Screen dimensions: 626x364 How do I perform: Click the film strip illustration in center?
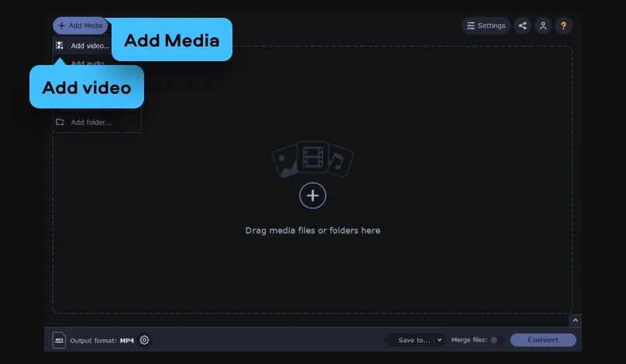[313, 157]
